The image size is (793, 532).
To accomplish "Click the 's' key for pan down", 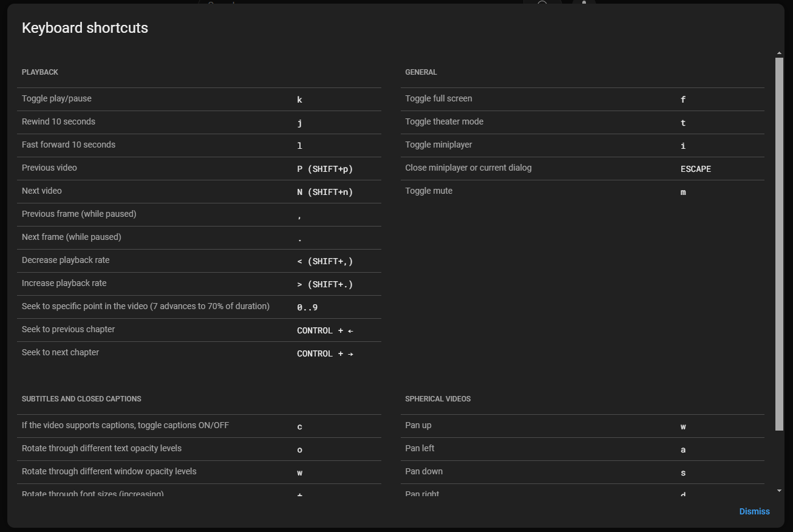I will [x=683, y=472].
